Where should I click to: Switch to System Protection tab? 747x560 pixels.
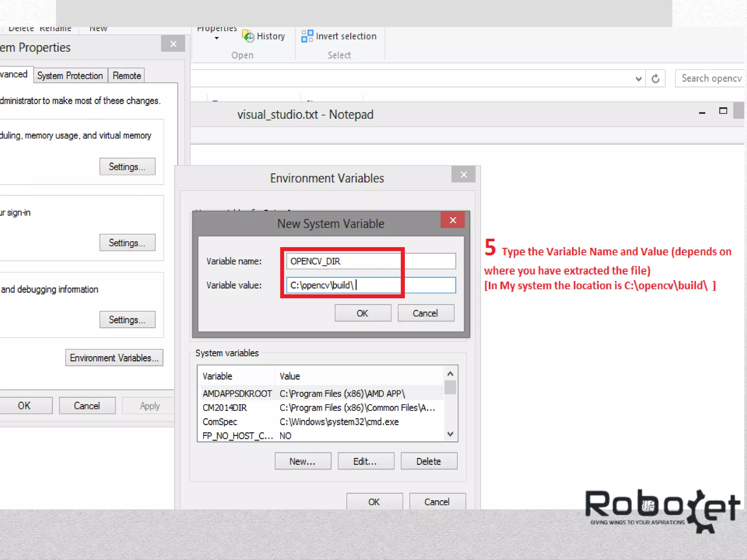(x=70, y=76)
